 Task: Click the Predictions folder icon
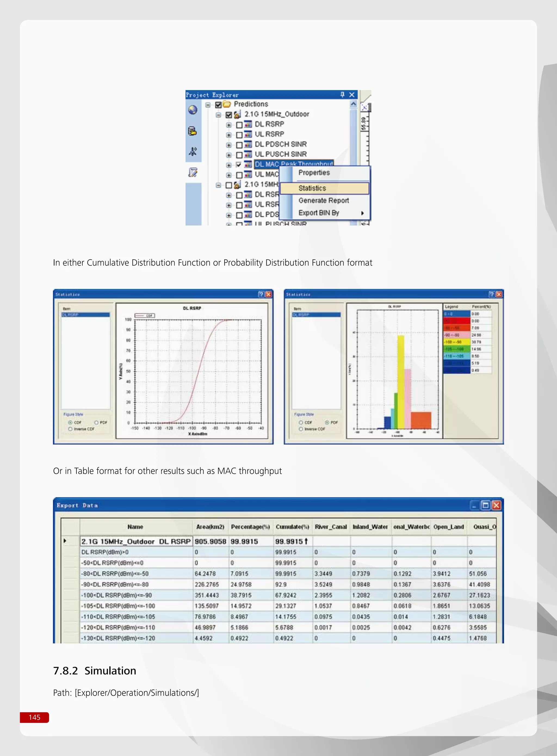tap(227, 104)
